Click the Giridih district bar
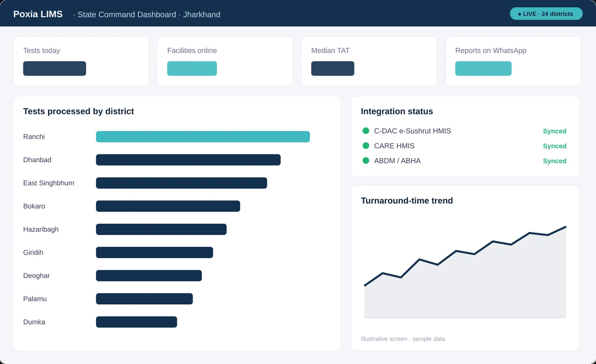Viewport: 596px width, 364px height. (x=154, y=253)
